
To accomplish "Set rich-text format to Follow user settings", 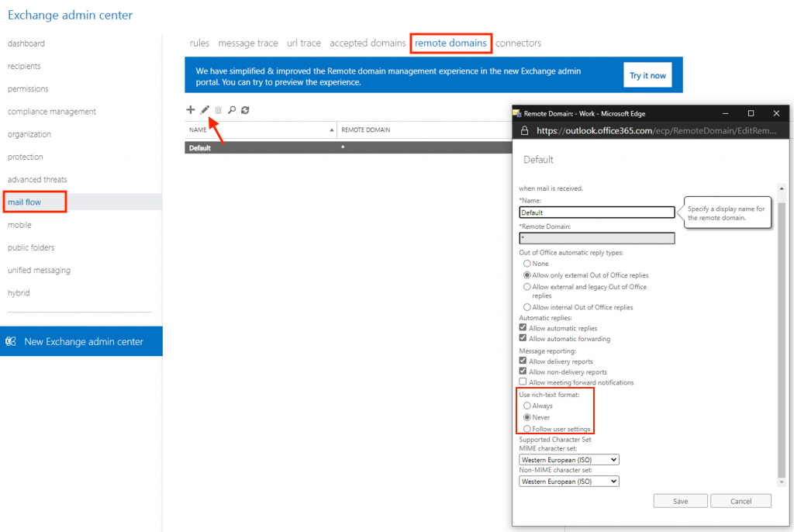I will (x=527, y=429).
